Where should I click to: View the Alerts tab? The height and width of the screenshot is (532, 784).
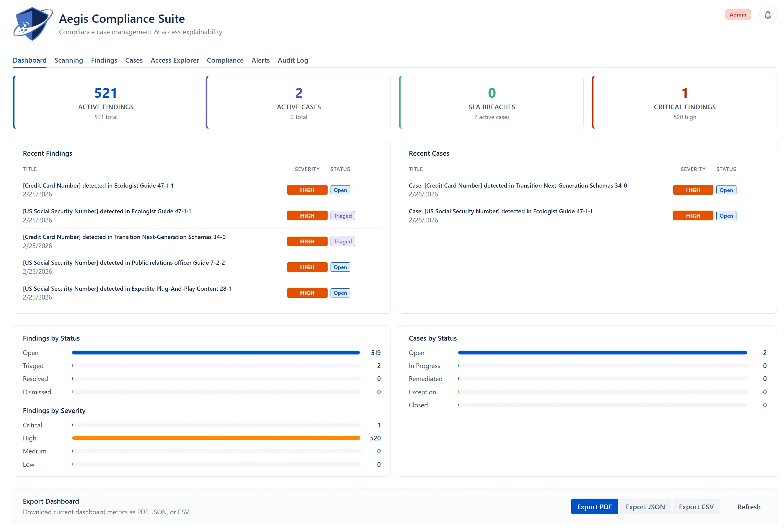pyautogui.click(x=261, y=60)
